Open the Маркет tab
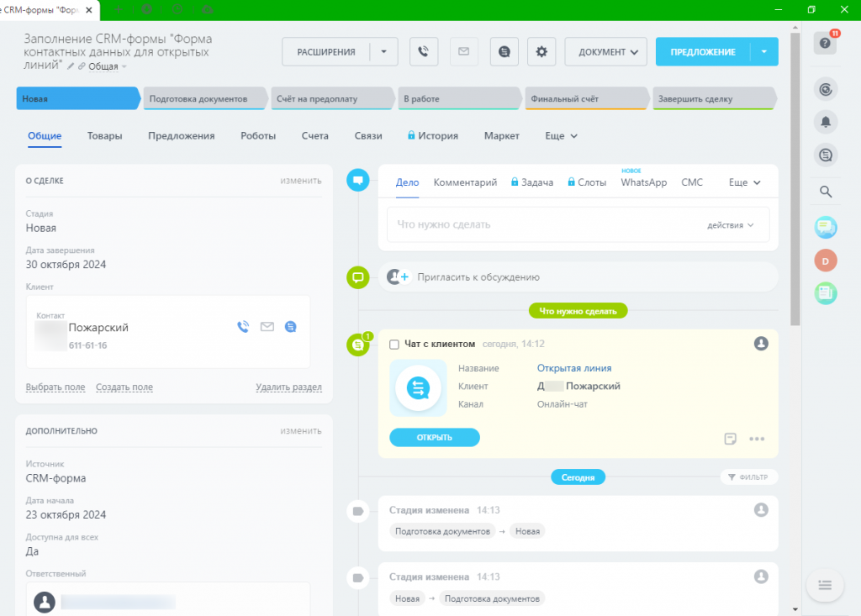This screenshot has height=616, width=861. pyautogui.click(x=501, y=135)
